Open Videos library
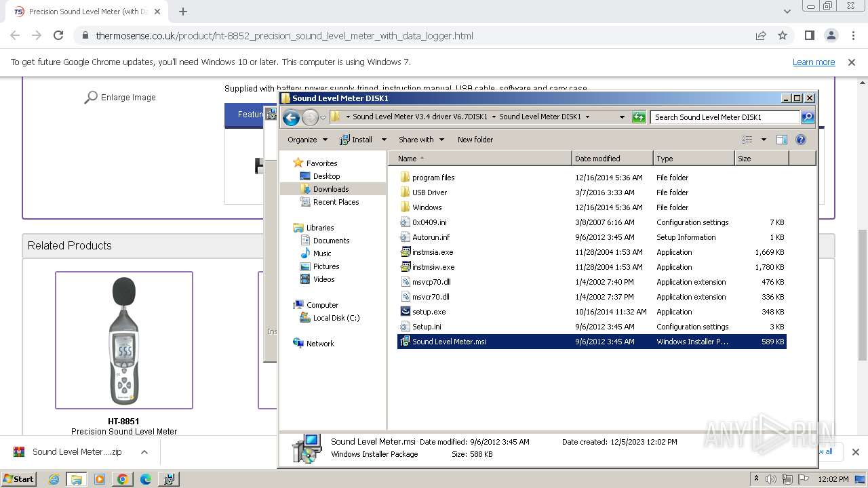This screenshot has height=488, width=868. 323,279
